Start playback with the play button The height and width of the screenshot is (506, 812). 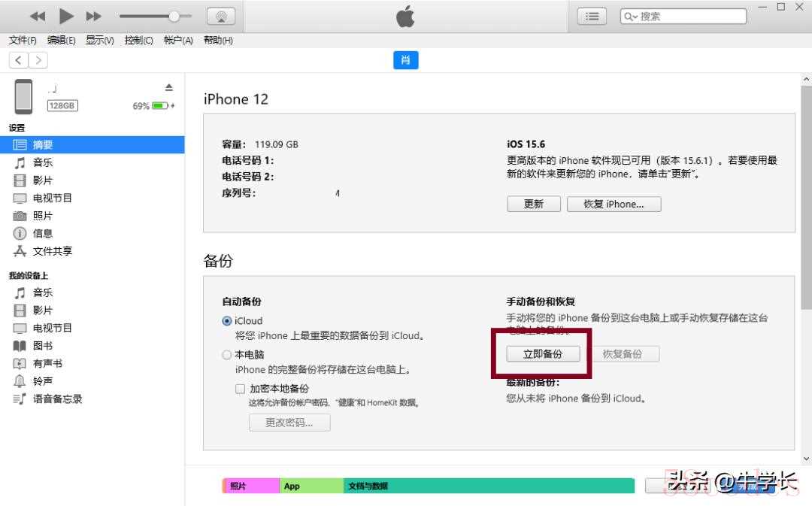click(x=65, y=16)
